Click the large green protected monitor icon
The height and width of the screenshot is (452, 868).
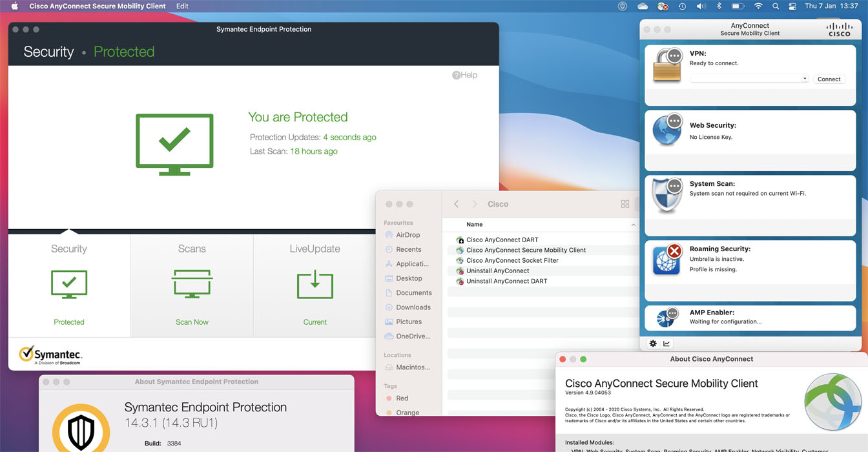coord(174,145)
